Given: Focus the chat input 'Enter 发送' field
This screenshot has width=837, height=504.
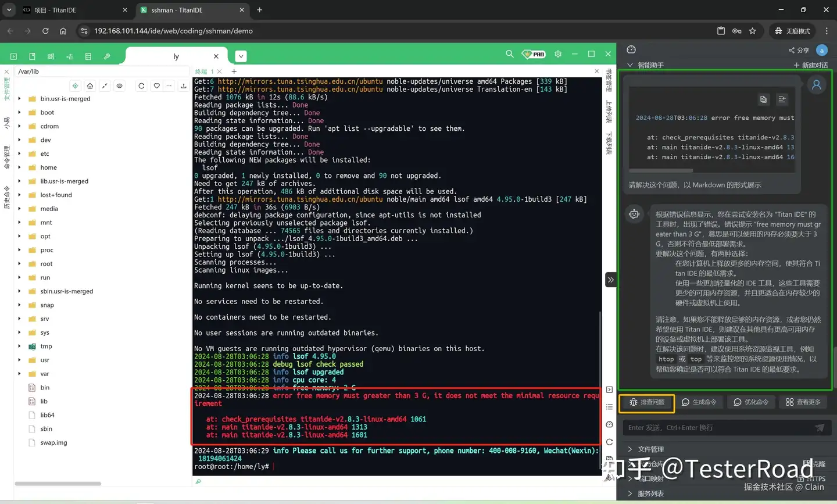Looking at the screenshot, I should click(x=718, y=428).
